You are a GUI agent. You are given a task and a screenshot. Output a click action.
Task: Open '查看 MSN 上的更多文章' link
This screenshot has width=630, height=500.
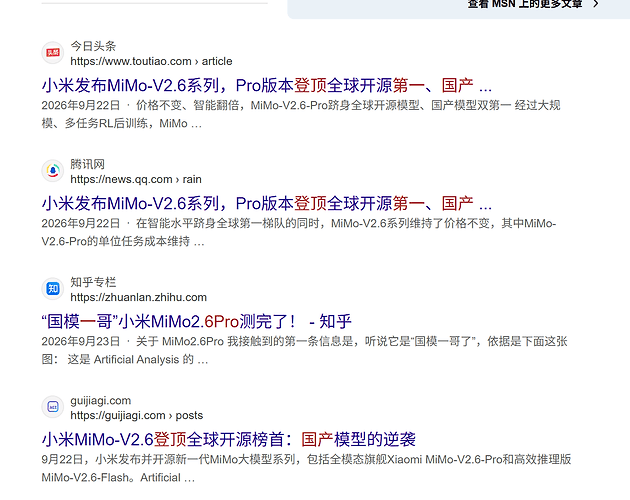click(x=525, y=4)
